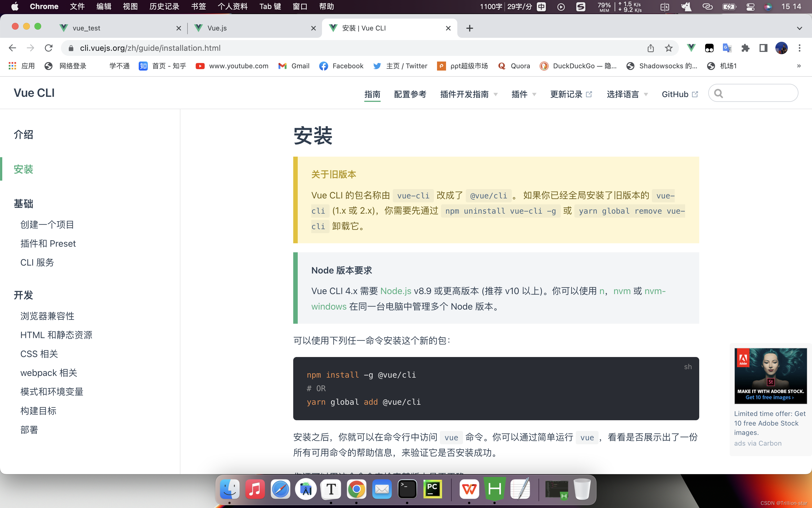812x508 pixels.
Task: Open 部署 in sidebar
Action: [29, 430]
